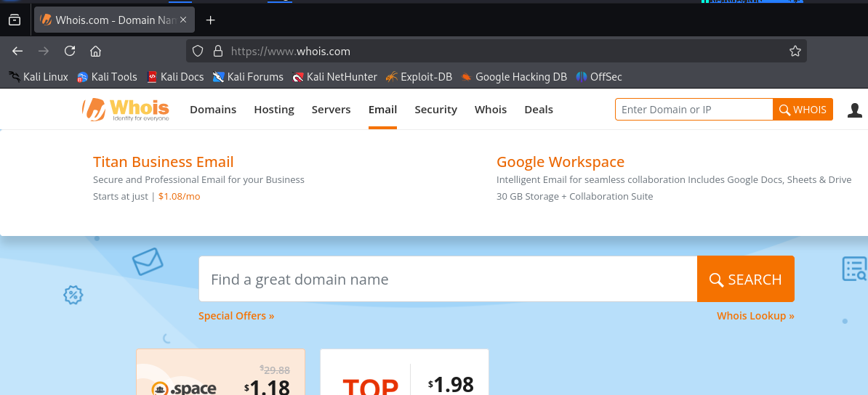Bookmark this page with star icon
Image resolution: width=868 pixels, height=395 pixels.
click(x=795, y=51)
